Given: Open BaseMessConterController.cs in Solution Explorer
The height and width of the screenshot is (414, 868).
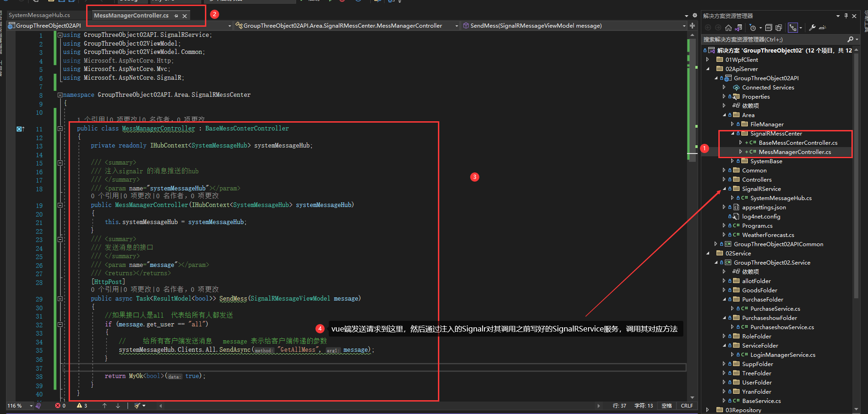Looking at the screenshot, I should pyautogui.click(x=798, y=143).
